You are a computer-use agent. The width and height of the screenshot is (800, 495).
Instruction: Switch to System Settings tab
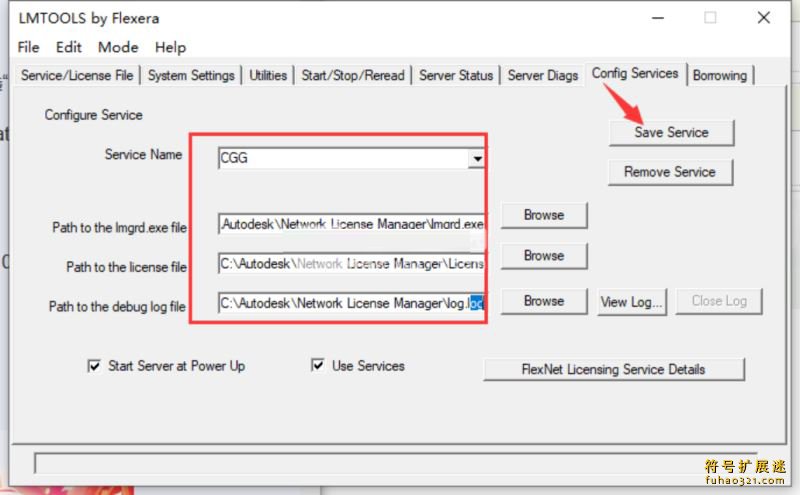point(191,76)
